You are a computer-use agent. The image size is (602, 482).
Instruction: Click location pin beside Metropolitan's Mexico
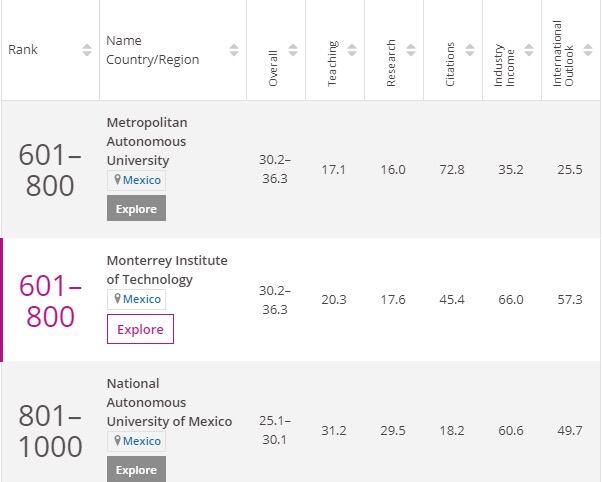117,180
